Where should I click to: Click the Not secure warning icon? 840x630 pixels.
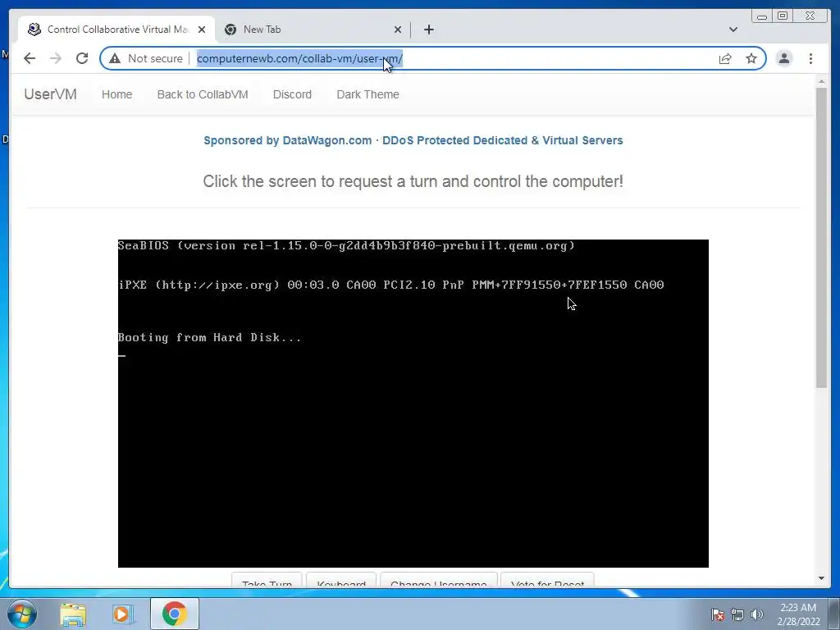point(115,58)
